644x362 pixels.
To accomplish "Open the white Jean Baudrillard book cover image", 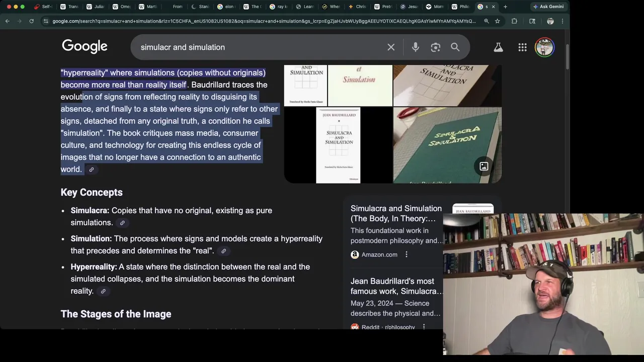I will click(x=338, y=145).
